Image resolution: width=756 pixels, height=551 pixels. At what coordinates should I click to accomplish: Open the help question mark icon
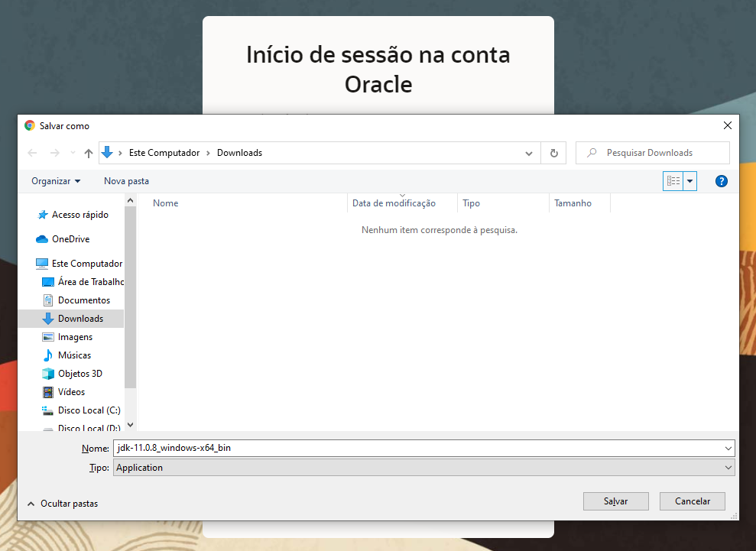722,181
